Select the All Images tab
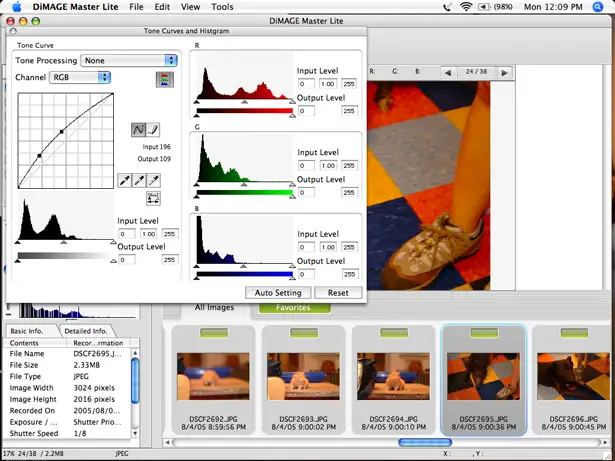Viewport: 615px width, 461px height. click(214, 307)
